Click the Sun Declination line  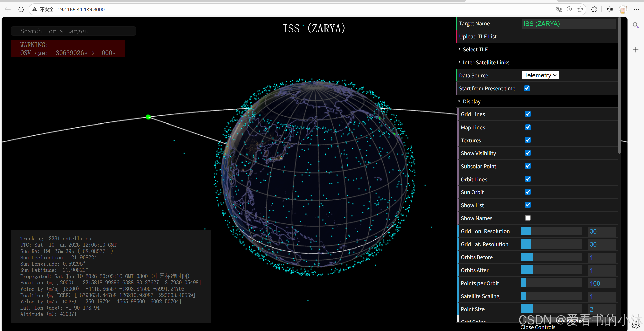(58, 258)
